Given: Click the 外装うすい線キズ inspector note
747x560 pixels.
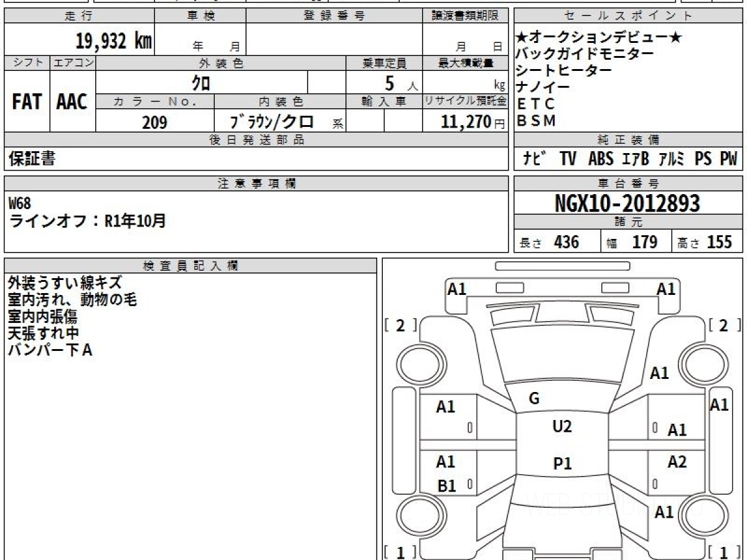Looking at the screenshot, I should pos(65,282).
